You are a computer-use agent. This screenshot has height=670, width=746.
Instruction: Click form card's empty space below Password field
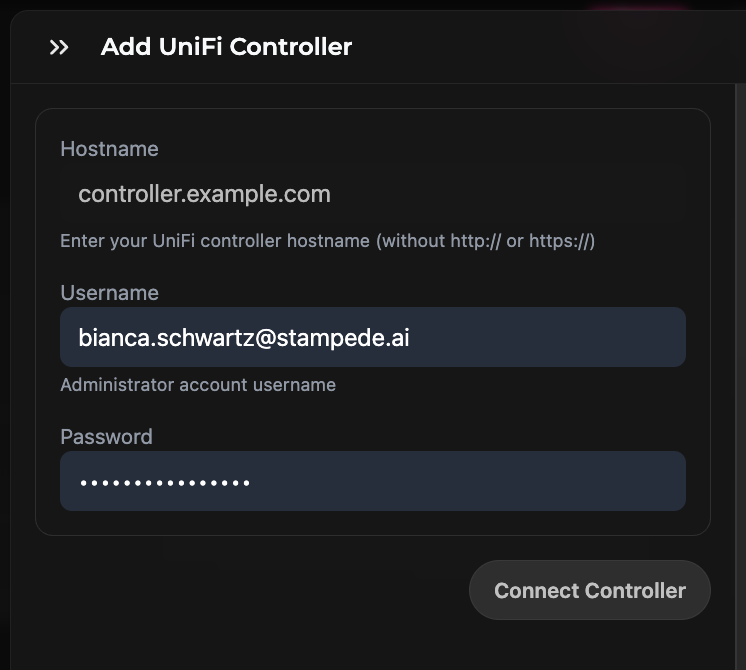(x=372, y=523)
